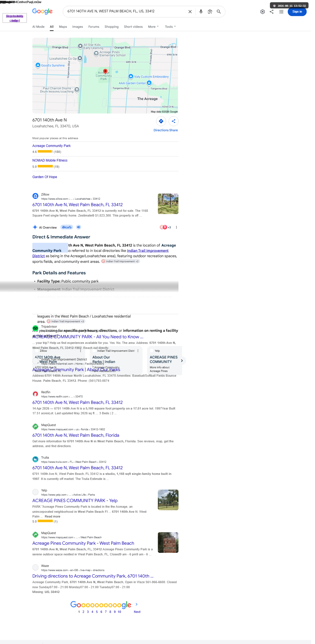This screenshot has width=315, height=644.
Task: Click next arrow on source cards
Action: pos(182,361)
